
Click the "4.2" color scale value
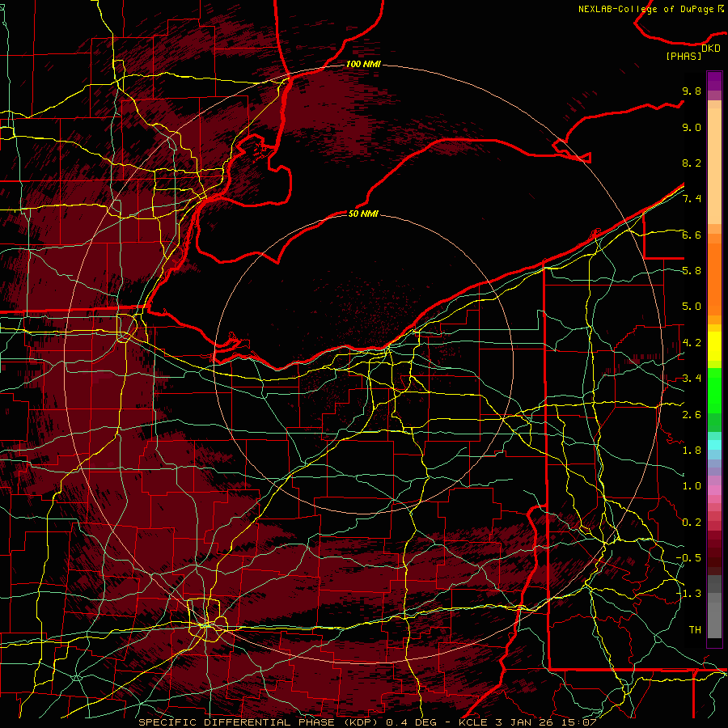[x=692, y=343]
